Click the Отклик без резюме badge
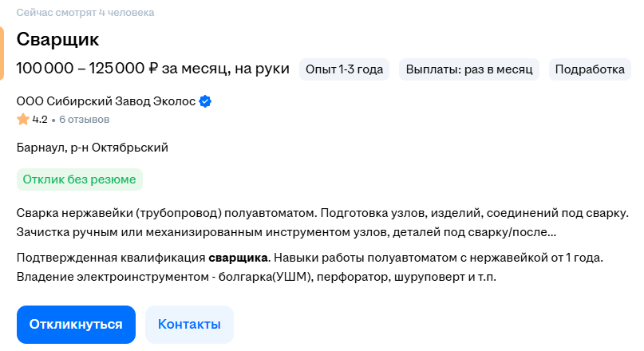 (x=79, y=179)
